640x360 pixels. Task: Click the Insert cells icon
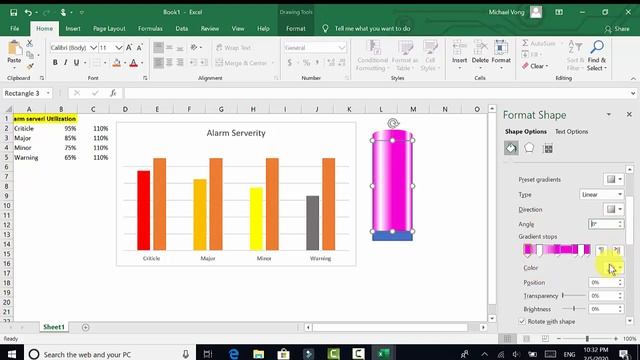[x=459, y=48]
